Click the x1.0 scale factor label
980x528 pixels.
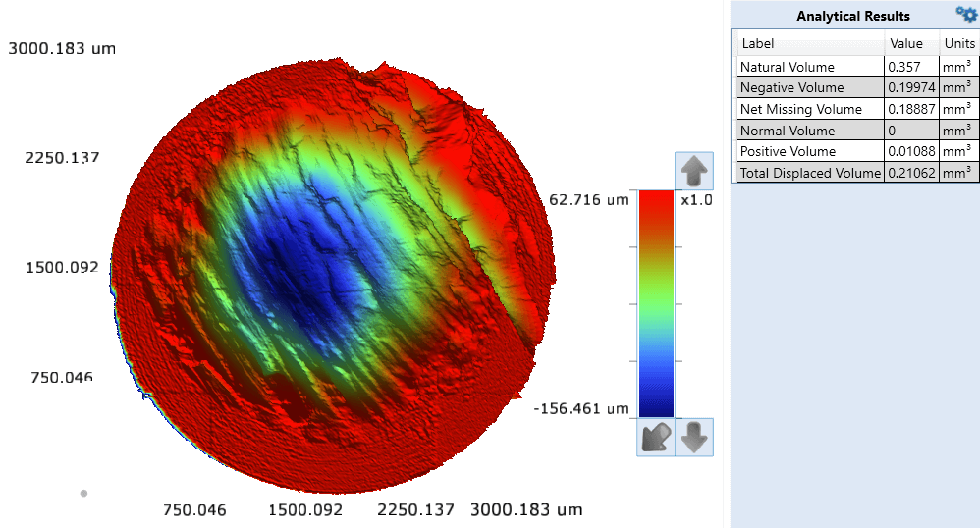click(695, 199)
